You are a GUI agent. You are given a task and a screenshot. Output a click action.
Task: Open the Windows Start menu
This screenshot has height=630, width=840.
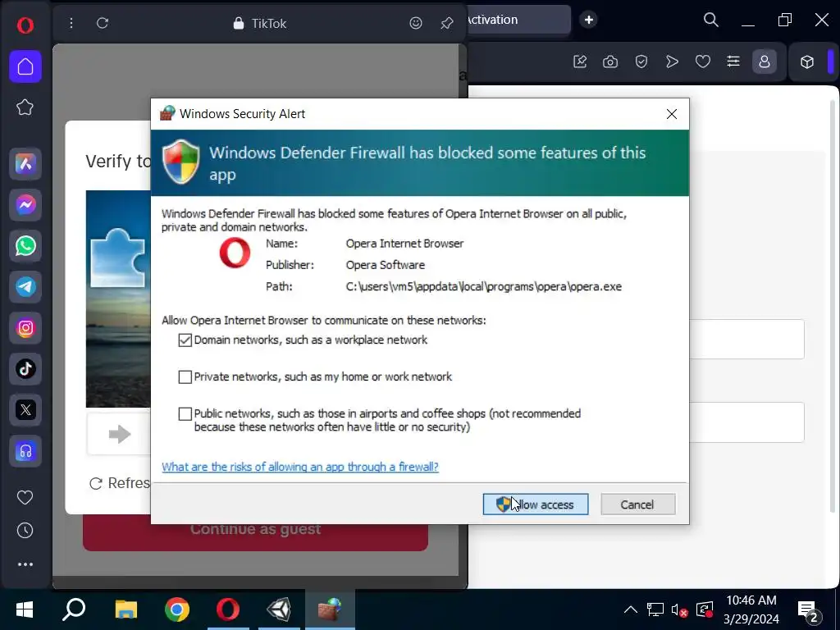(x=24, y=609)
